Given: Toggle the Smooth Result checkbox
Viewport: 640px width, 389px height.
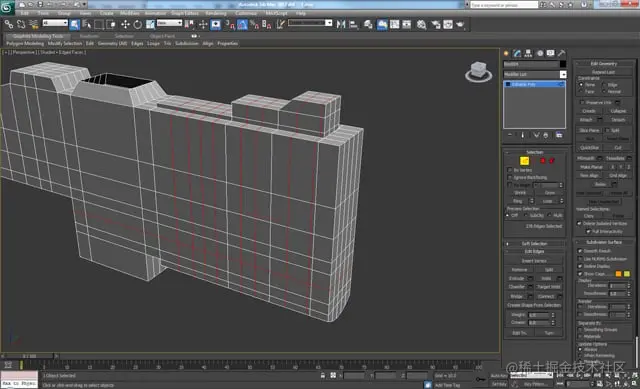Looking at the screenshot, I should [580, 251].
